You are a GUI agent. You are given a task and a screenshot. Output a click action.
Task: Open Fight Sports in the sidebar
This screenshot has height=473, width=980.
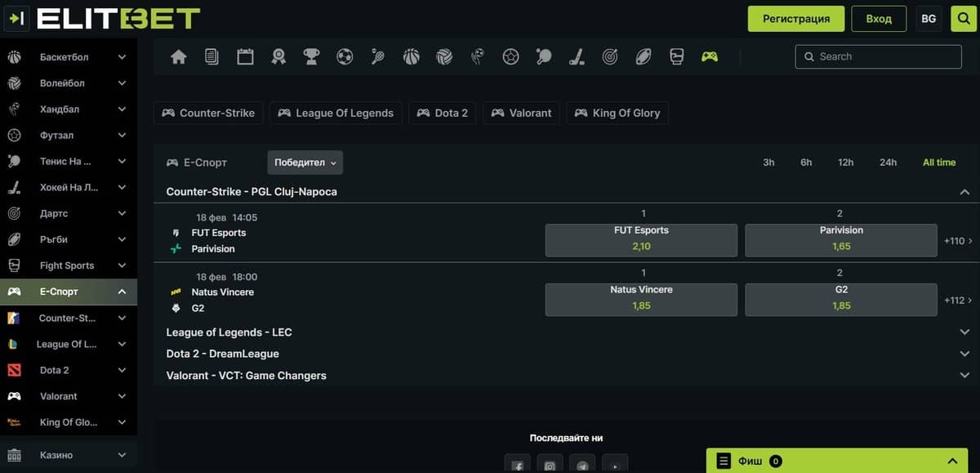[67, 266]
